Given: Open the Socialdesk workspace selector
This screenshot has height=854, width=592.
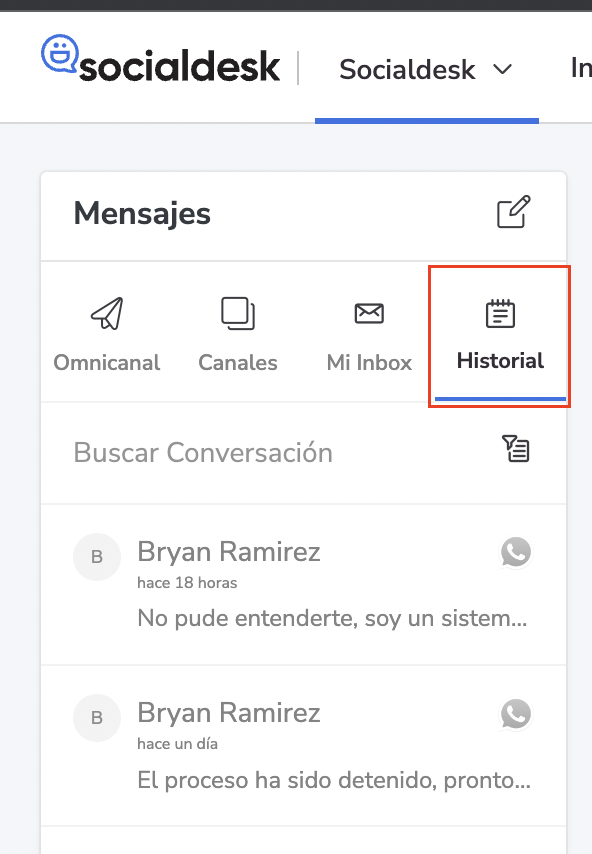Looking at the screenshot, I should pyautogui.click(x=426, y=70).
